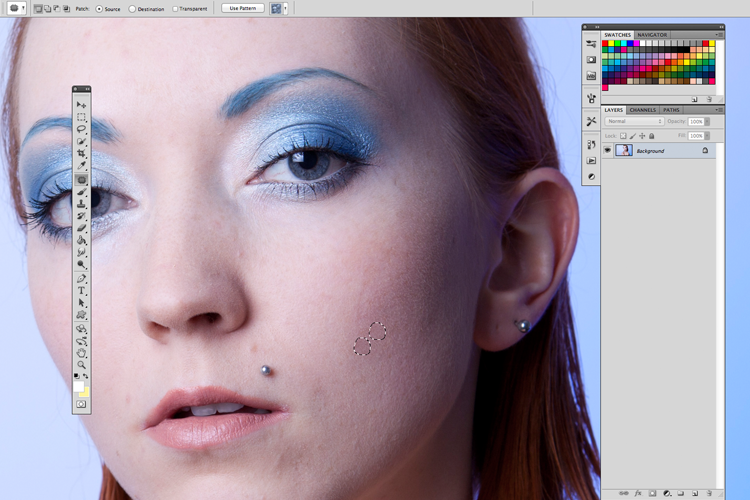The height and width of the screenshot is (500, 750).
Task: Select the Crop tool
Action: coord(81,153)
